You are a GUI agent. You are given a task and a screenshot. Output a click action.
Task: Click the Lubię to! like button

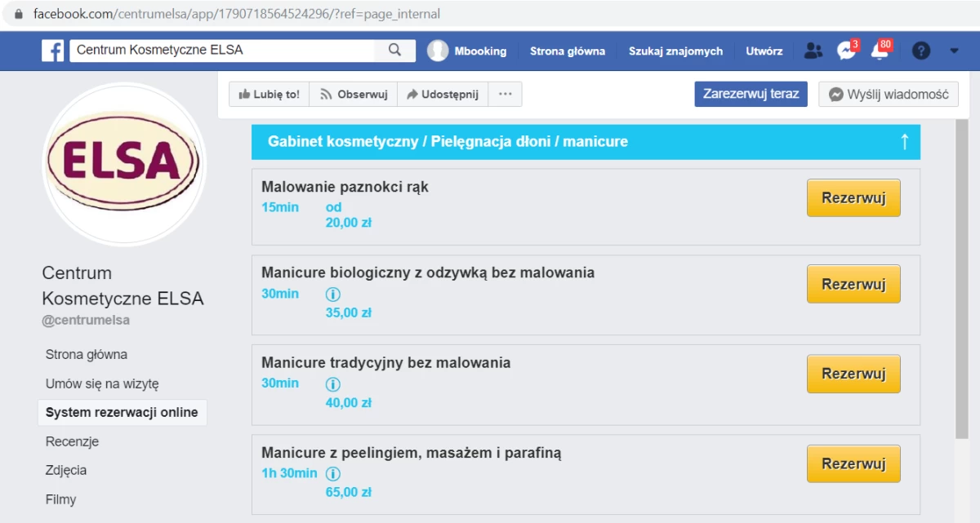[269, 94]
